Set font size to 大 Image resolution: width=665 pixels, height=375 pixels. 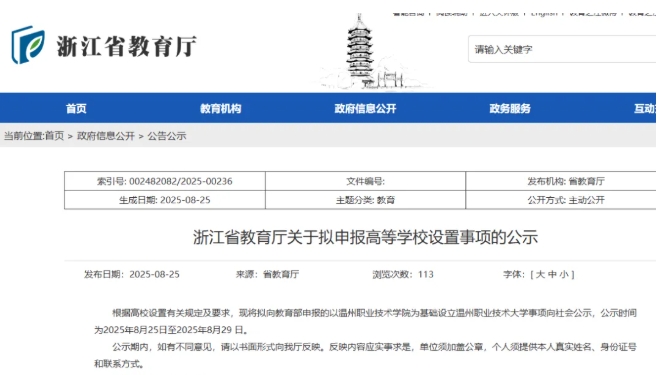click(x=540, y=274)
